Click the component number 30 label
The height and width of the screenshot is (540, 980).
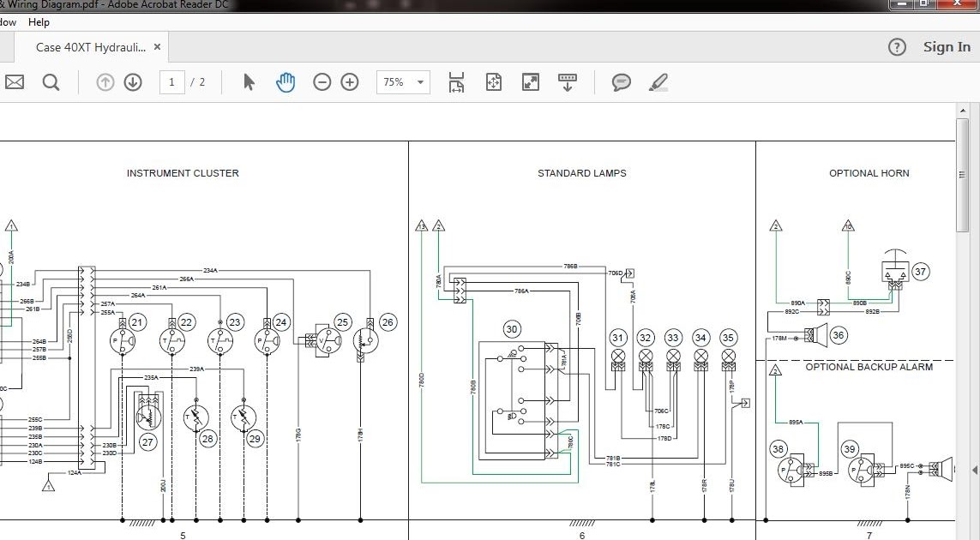pyautogui.click(x=512, y=329)
